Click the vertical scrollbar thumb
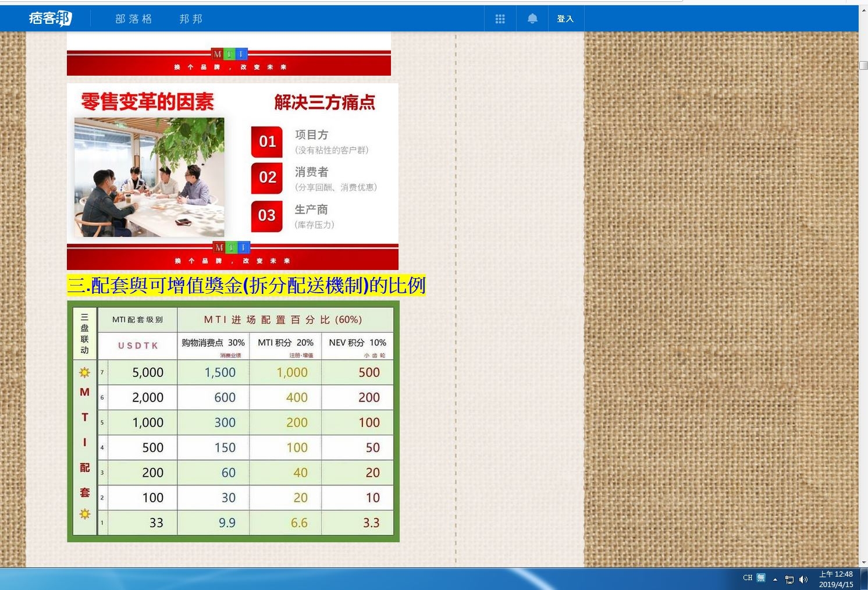The width and height of the screenshot is (868, 590). (x=863, y=66)
